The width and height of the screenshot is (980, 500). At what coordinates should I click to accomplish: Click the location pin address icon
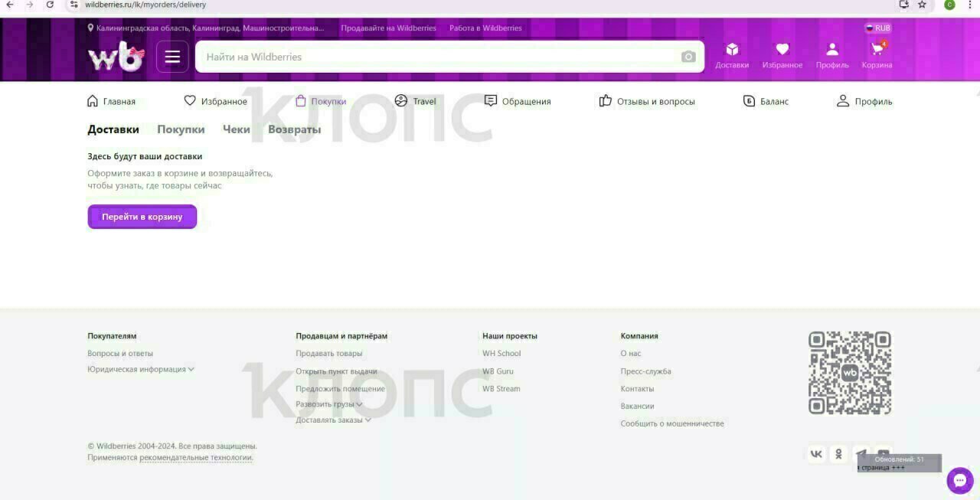click(90, 28)
